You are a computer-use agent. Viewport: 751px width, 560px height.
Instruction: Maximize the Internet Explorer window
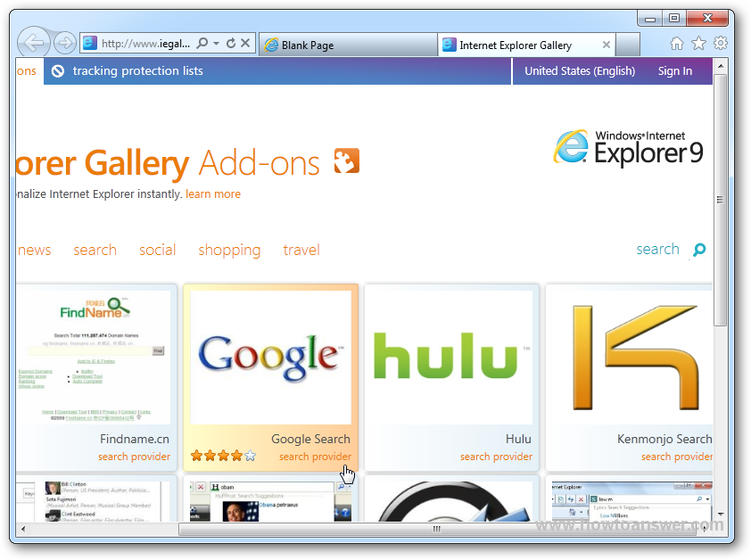674,18
